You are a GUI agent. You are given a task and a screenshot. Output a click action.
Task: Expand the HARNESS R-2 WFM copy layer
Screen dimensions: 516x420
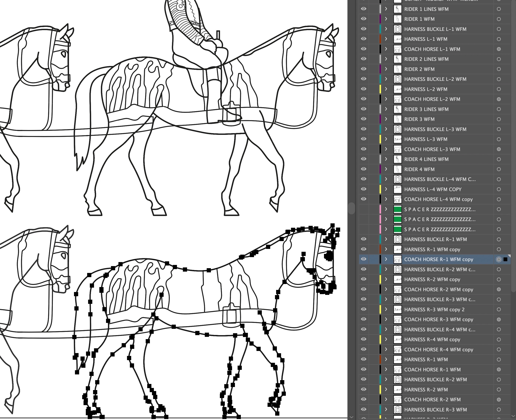386,279
